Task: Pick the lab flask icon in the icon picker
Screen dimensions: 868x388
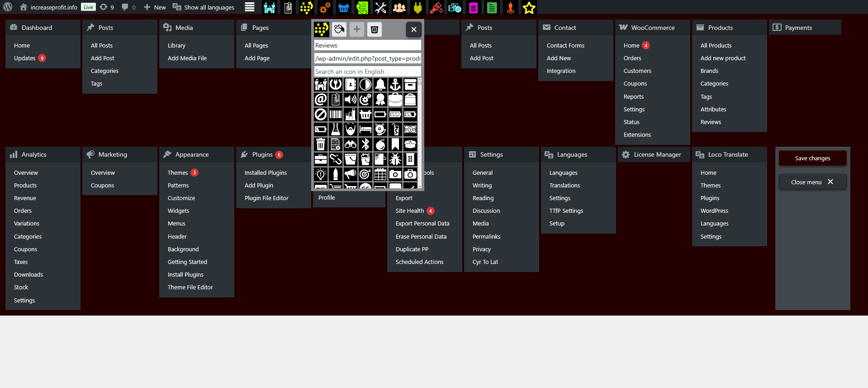Action: click(336, 129)
